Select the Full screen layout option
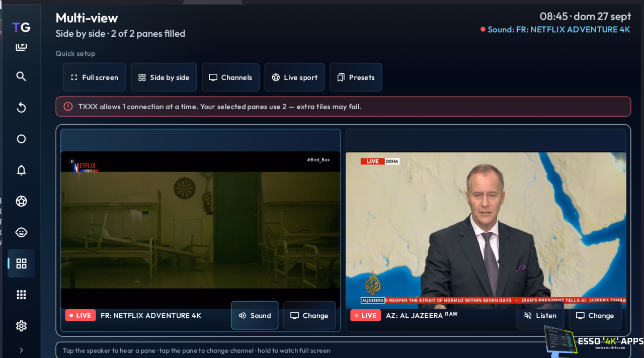The image size is (644, 358). tap(94, 77)
